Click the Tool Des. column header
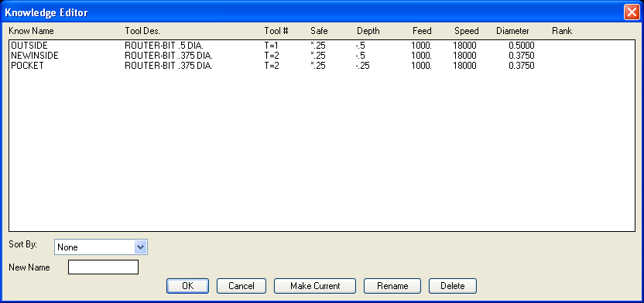The height and width of the screenshot is (303, 644). point(142,31)
